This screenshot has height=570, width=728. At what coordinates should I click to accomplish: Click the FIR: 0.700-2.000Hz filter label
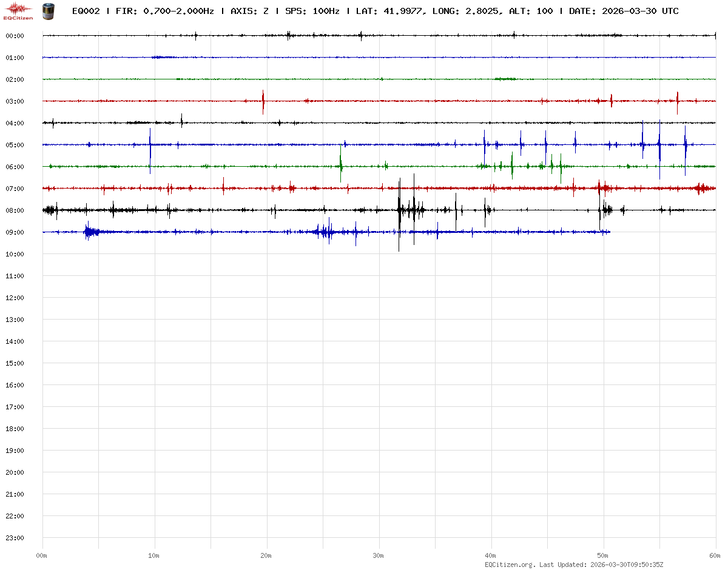click(164, 11)
